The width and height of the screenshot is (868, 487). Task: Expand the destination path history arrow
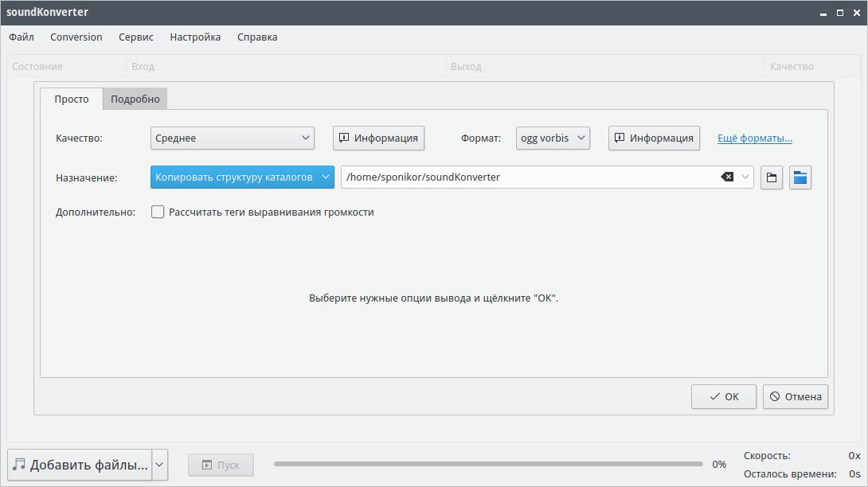coord(745,177)
